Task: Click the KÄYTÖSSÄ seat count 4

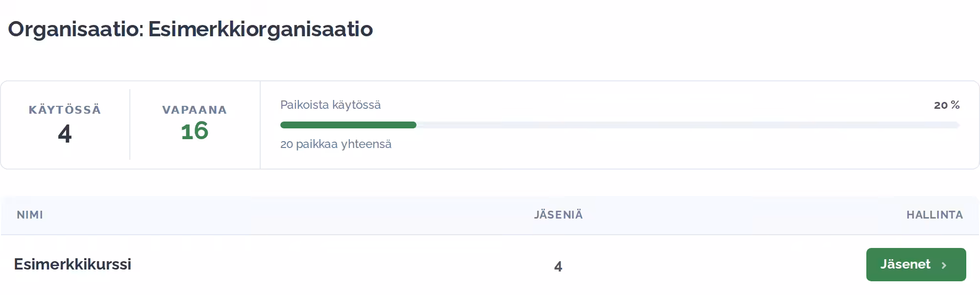Action: click(x=65, y=134)
